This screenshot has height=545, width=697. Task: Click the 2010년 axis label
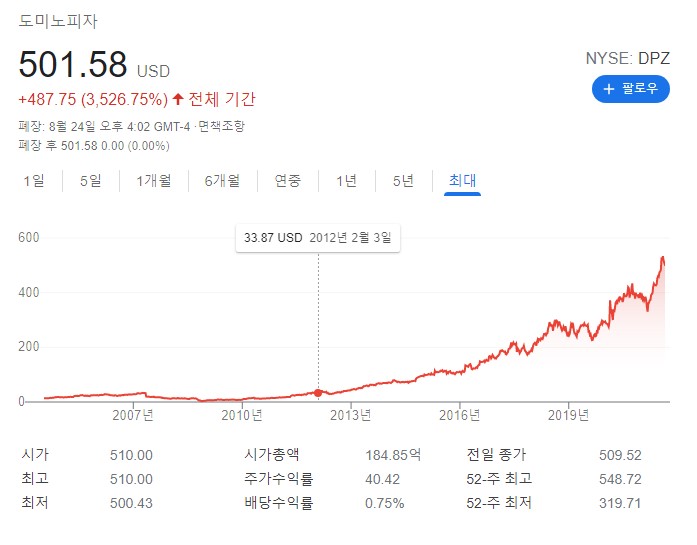(x=242, y=415)
